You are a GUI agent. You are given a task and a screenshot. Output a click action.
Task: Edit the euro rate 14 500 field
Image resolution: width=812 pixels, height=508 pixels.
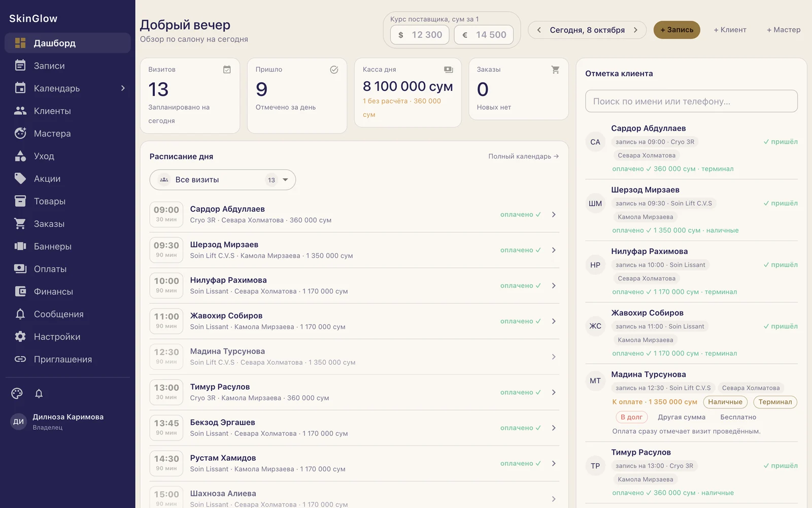(484, 35)
